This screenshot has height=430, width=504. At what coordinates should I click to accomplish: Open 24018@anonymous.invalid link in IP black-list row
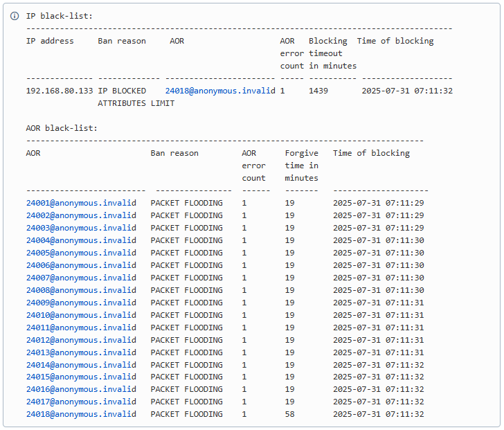[x=219, y=91]
